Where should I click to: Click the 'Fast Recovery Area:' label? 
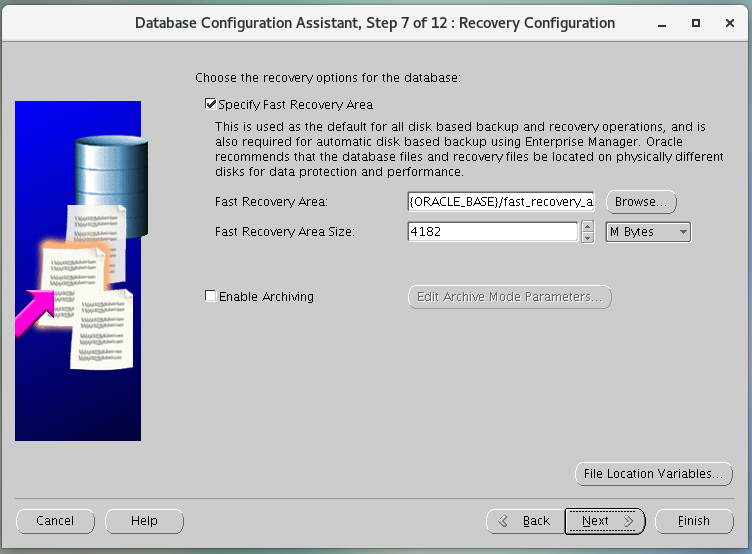point(271,202)
